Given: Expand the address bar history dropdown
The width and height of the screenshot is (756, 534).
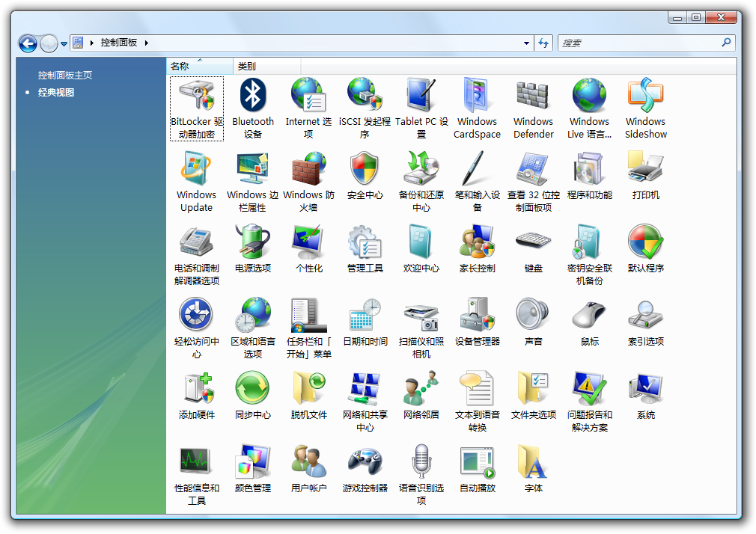Looking at the screenshot, I should (528, 43).
